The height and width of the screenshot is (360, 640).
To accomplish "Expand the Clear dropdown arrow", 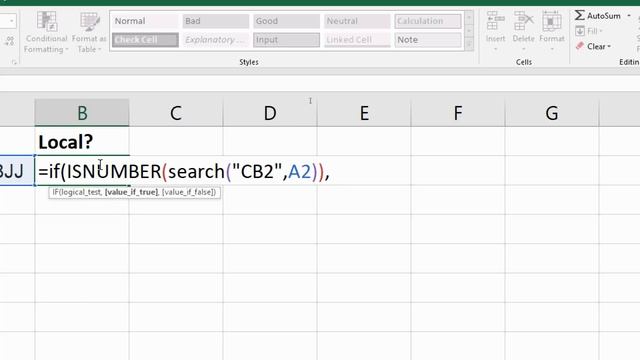I will point(609,47).
